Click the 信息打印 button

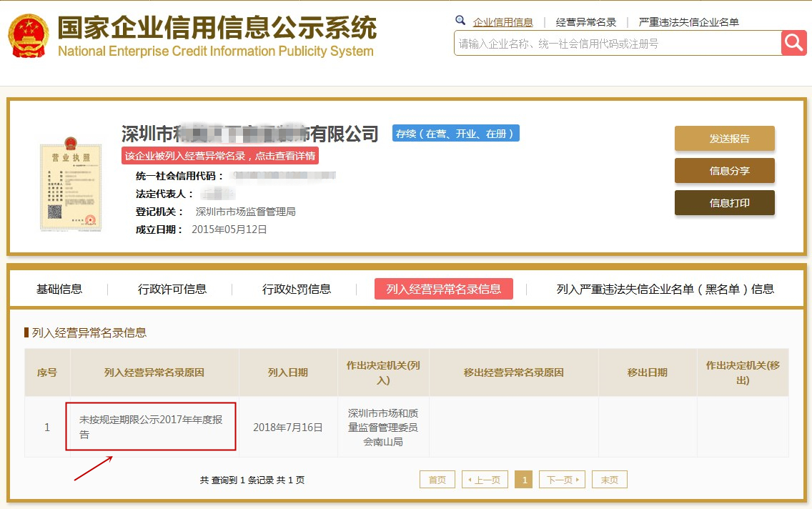click(725, 202)
